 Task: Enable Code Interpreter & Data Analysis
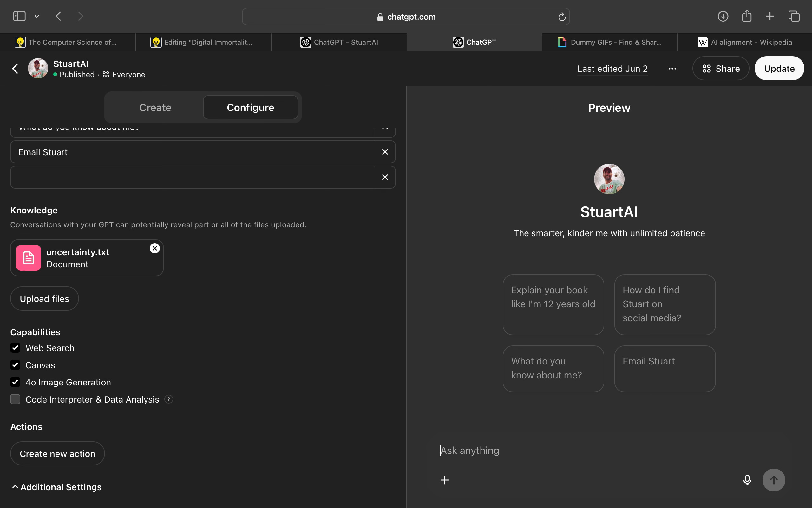[x=15, y=399]
